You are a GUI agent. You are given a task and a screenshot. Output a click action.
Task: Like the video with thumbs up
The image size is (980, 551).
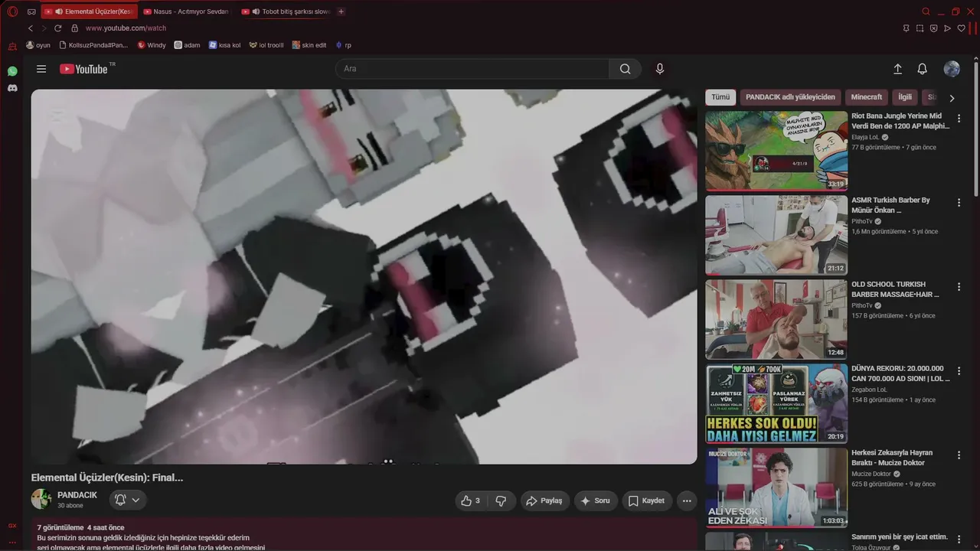471,500
